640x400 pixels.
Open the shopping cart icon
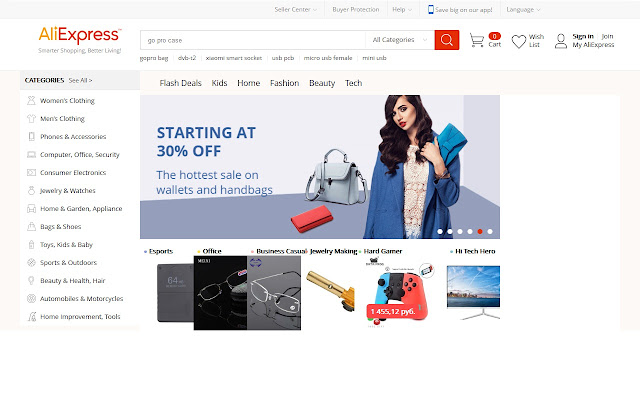point(476,40)
